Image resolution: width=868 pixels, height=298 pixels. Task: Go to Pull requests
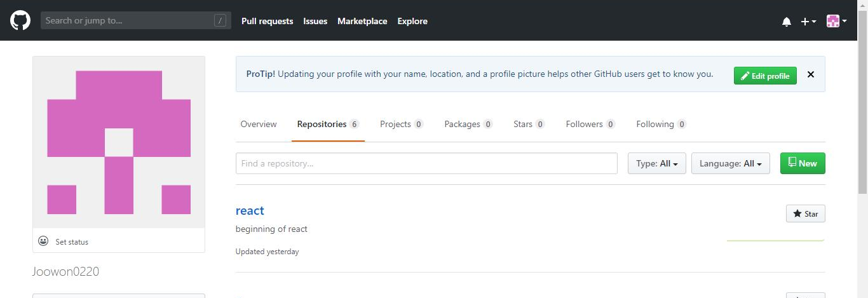(267, 21)
